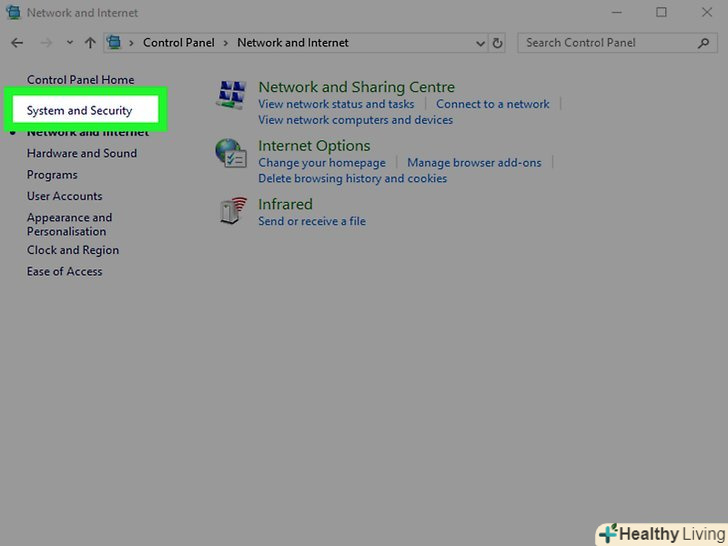Open Internet Options heading
728x546 pixels.
click(x=314, y=146)
